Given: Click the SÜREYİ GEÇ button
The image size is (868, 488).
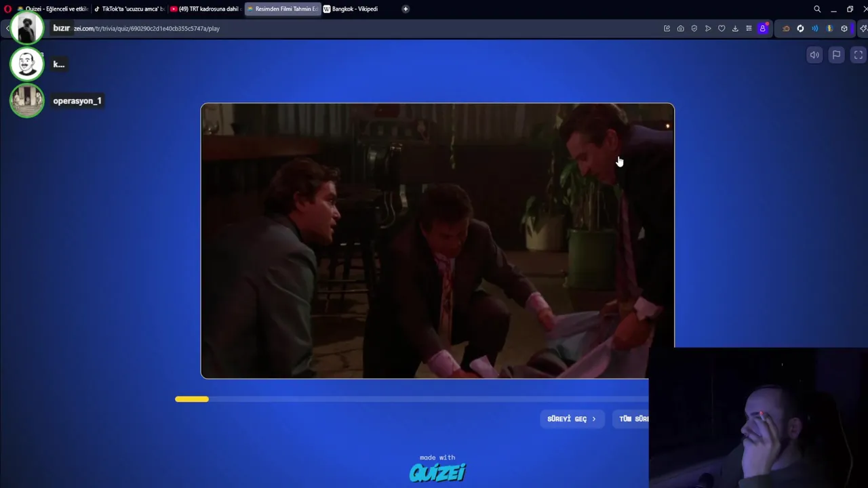Looking at the screenshot, I should point(572,419).
